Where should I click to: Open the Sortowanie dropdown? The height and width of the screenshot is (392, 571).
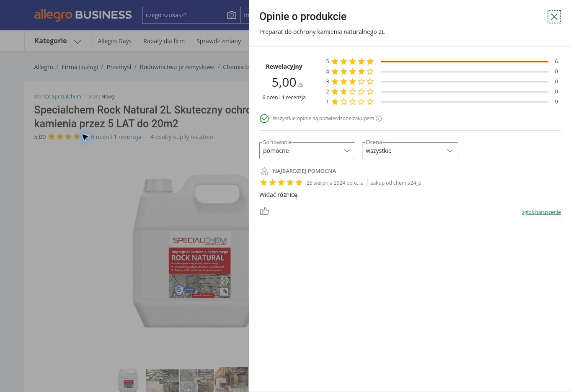(307, 151)
